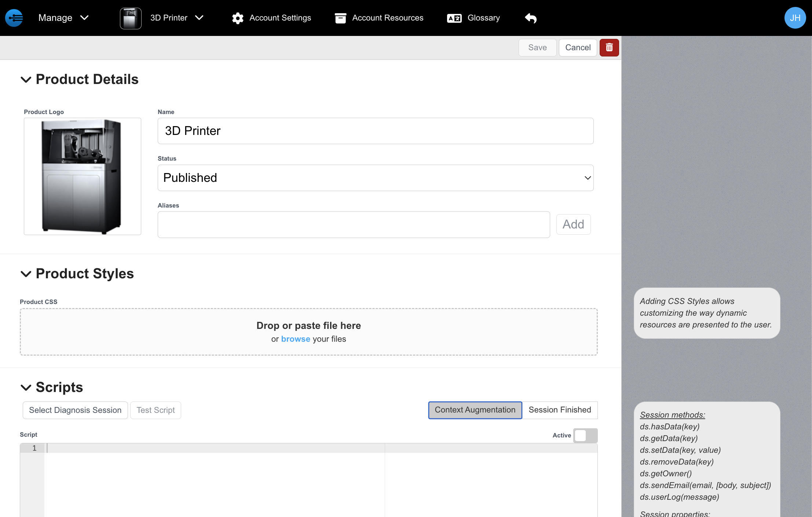Click the Account Resources archive icon
Viewport: 812px width, 517px height.
(x=340, y=18)
